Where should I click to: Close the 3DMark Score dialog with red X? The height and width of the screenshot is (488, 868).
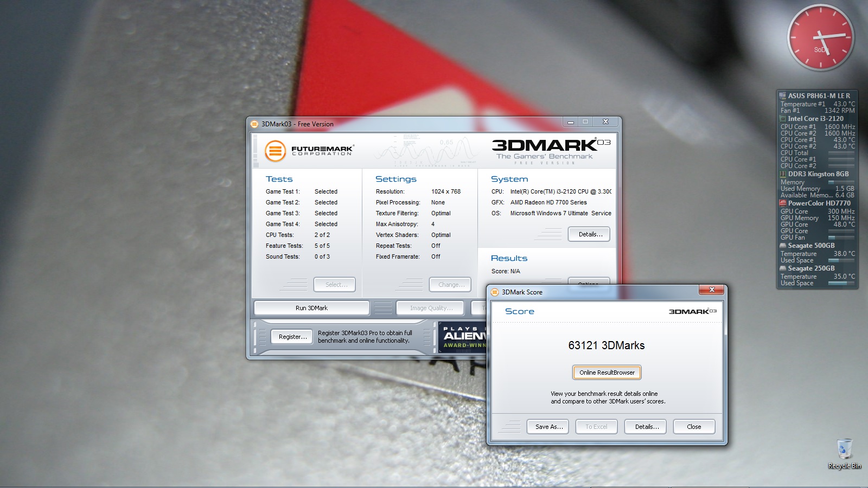click(711, 290)
